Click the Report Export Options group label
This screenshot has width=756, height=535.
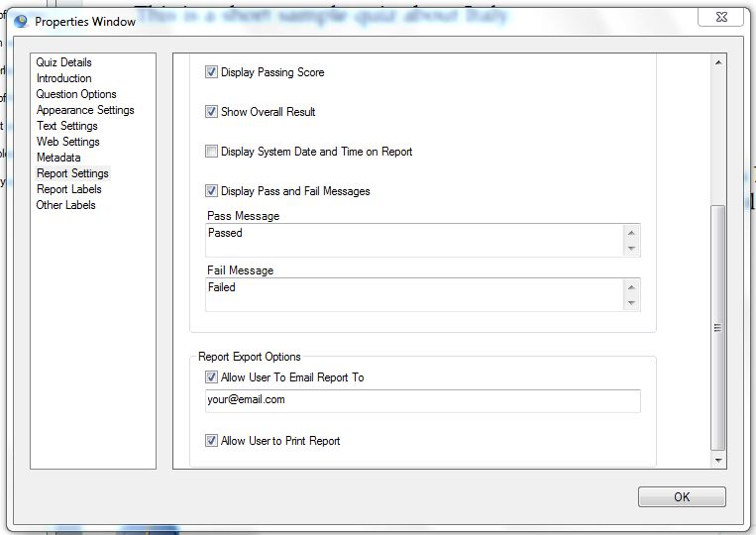pos(250,357)
